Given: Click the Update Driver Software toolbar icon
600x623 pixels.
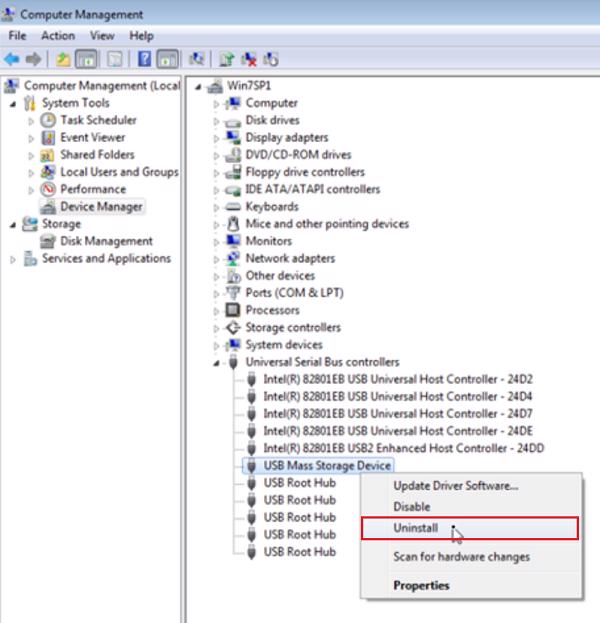Looking at the screenshot, I should [227, 59].
